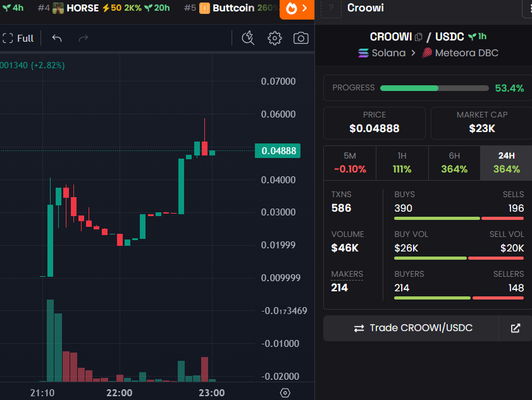Click the 0.04888 current price label

[x=278, y=151]
